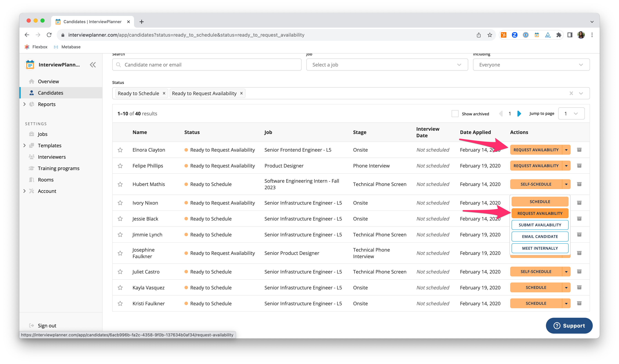Choose Submit Availability in action menu
The image size is (619, 364).
540,225
